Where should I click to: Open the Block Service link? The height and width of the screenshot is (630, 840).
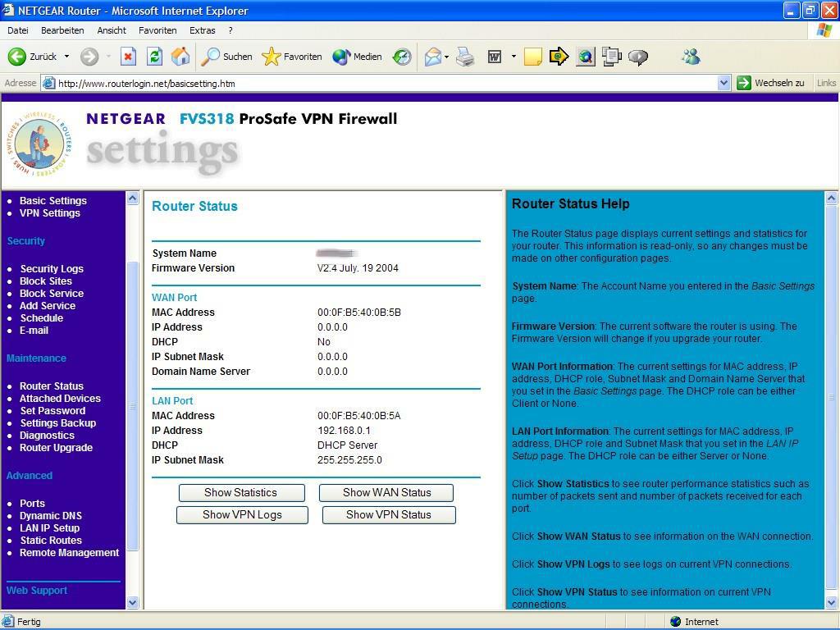point(52,293)
